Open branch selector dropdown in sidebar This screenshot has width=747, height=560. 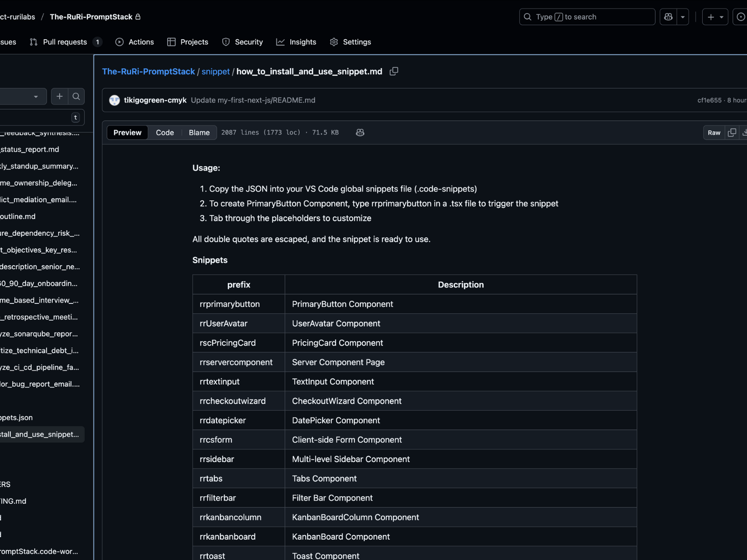[22, 97]
